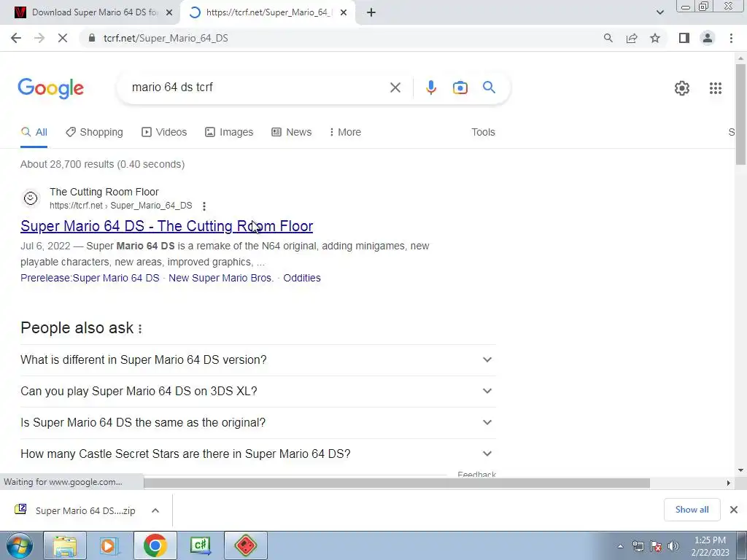View site information via lock icon
The width and height of the screenshot is (747, 560).
point(92,38)
